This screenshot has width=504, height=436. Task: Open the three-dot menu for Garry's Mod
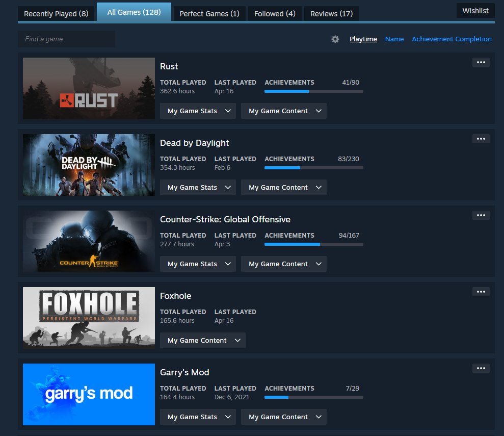481,369
